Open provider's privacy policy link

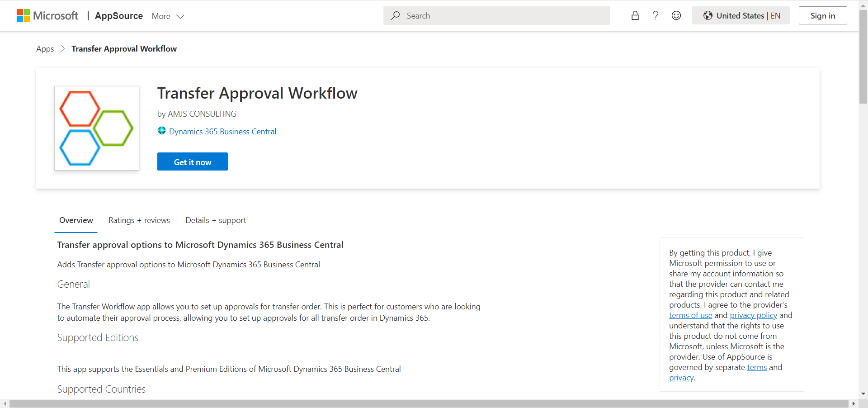coord(754,315)
